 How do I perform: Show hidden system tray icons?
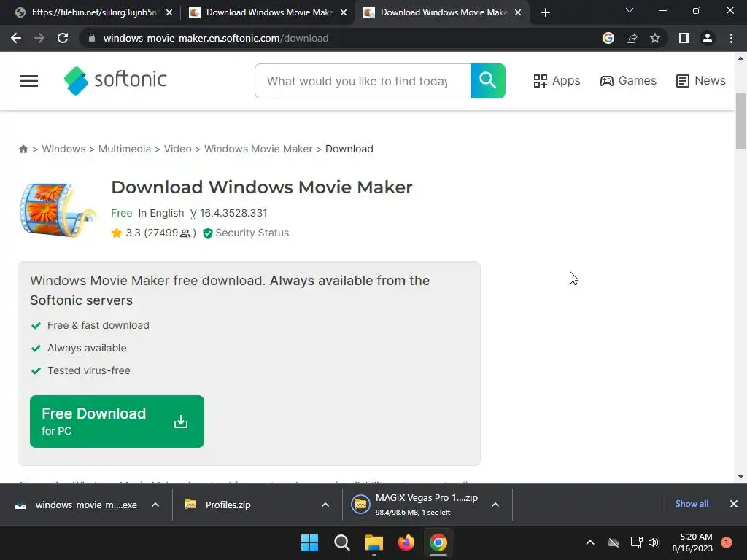point(589,542)
